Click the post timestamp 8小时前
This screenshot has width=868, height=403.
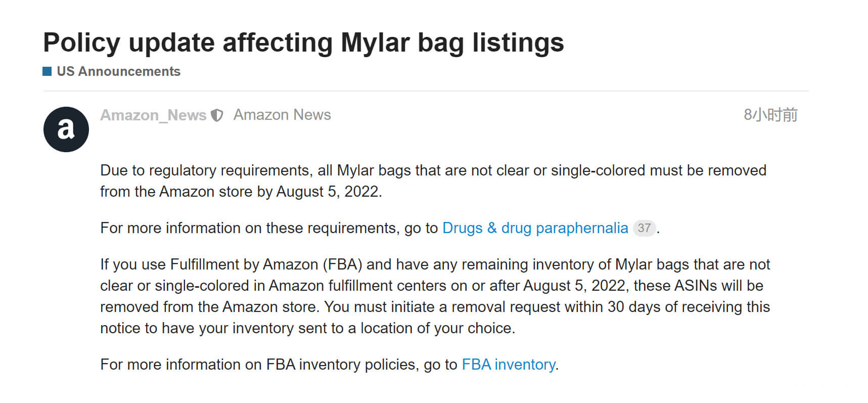[770, 115]
